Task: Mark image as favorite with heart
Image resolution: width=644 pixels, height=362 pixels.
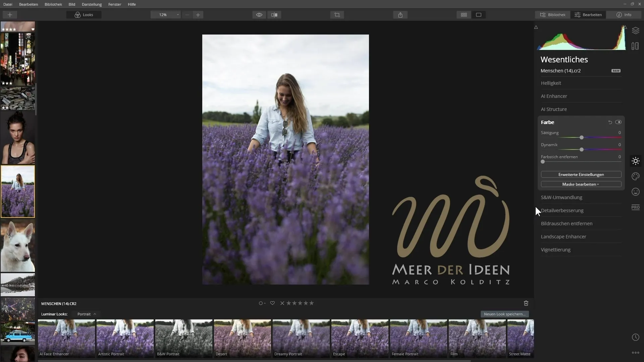Action: pos(272,303)
